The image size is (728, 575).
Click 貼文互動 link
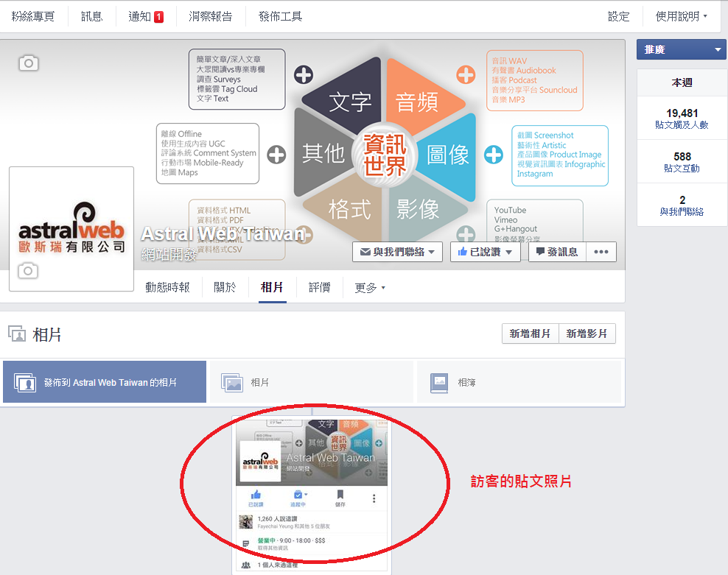click(682, 169)
